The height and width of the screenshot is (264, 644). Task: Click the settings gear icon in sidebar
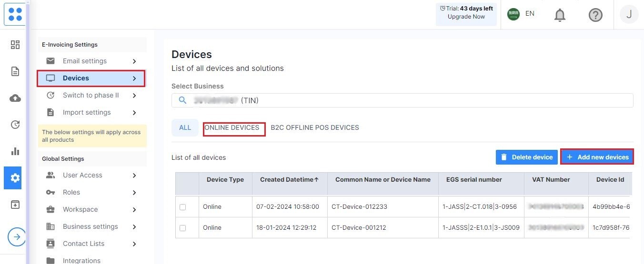coord(15,178)
